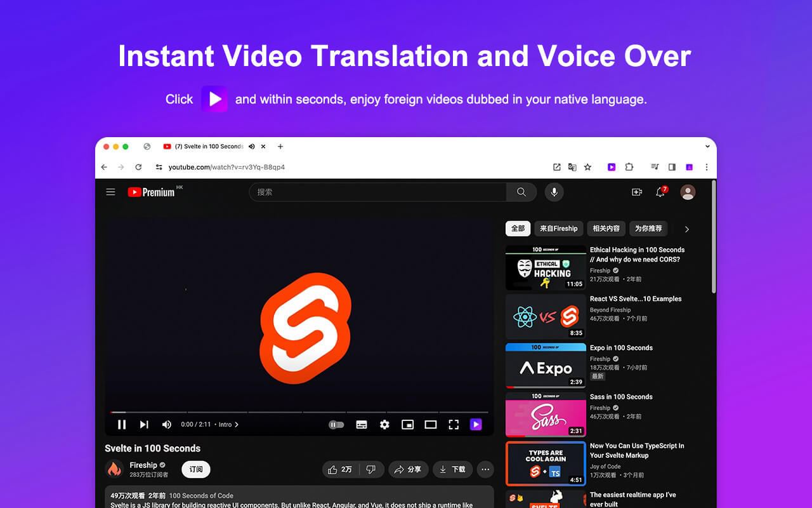Open YouTube notifications bell

coord(660,192)
